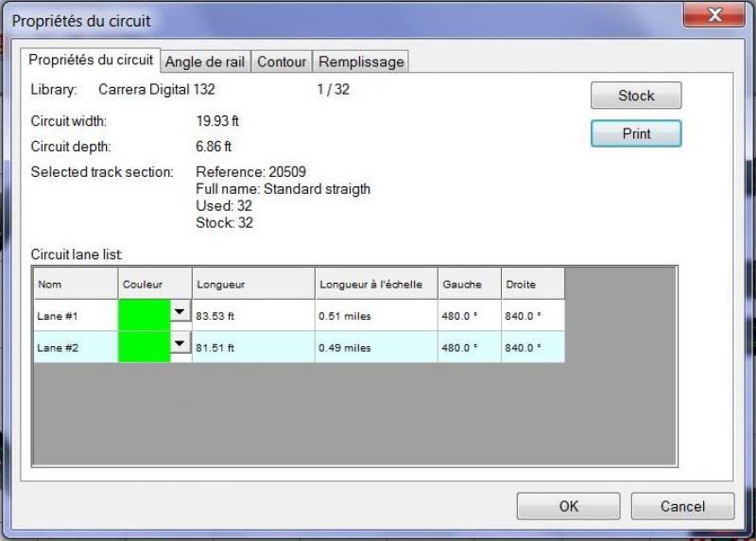Close the Propriétés du circuit dialog
The width and height of the screenshot is (756, 541).
pos(713,16)
